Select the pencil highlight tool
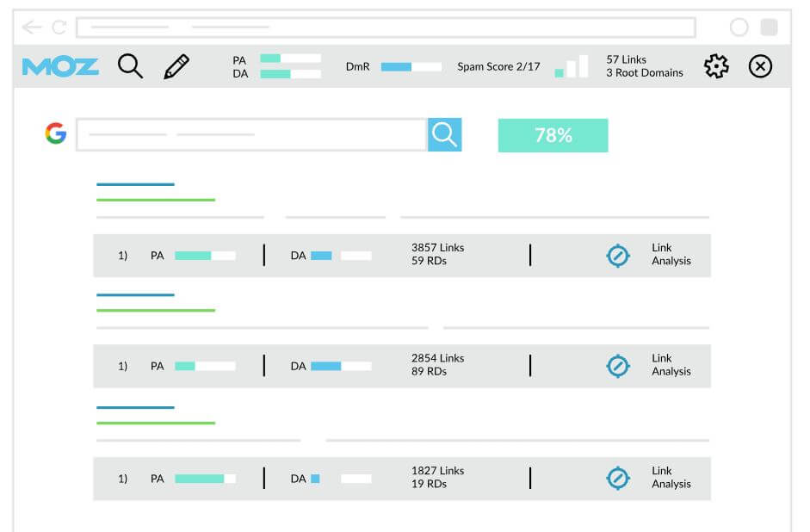The width and height of the screenshot is (810, 532). pos(176,66)
